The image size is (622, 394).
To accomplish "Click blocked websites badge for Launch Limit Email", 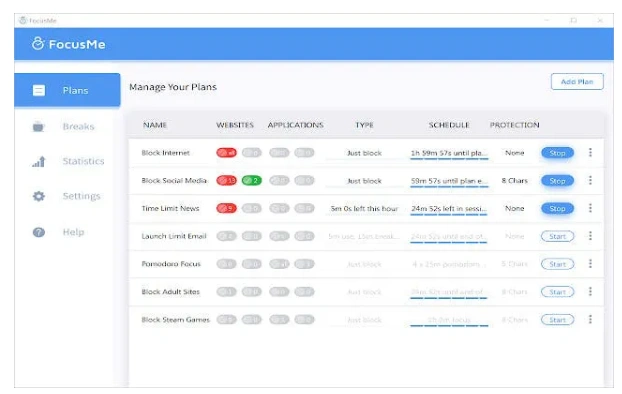I will 227,236.
